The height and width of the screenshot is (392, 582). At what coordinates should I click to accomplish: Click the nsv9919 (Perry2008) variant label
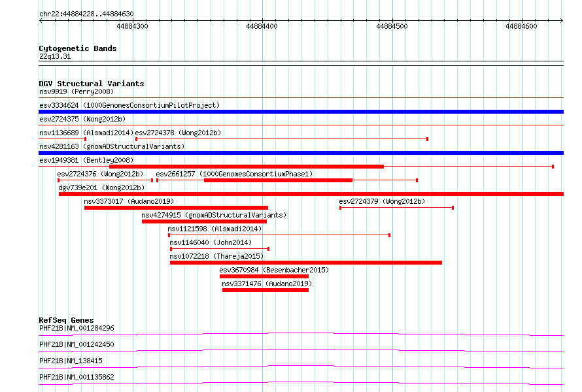coord(77,91)
